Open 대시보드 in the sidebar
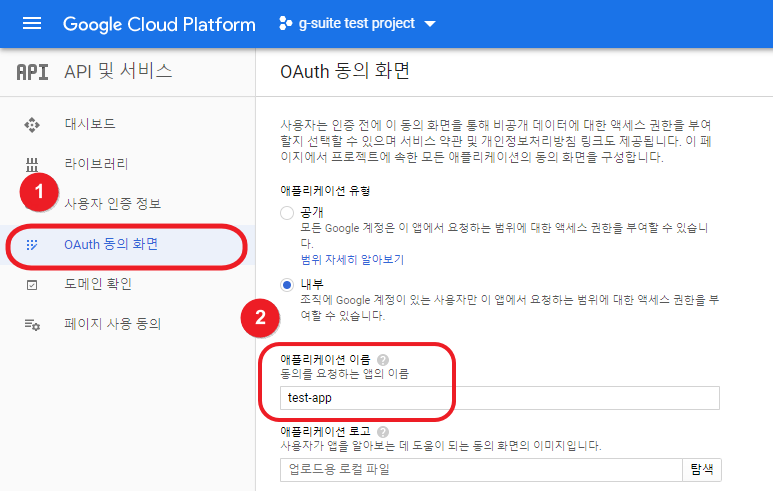The width and height of the screenshot is (773, 491). click(90, 124)
